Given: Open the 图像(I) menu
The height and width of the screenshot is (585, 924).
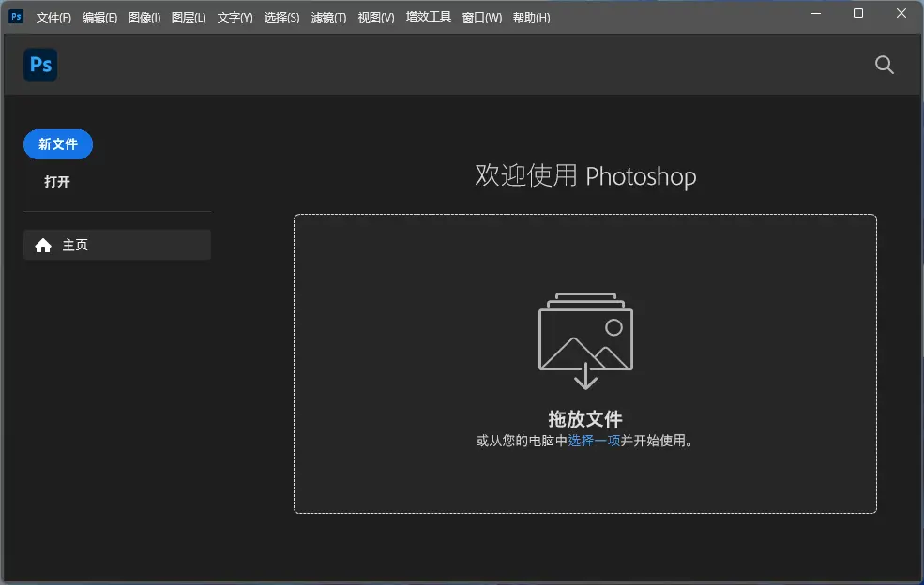Looking at the screenshot, I should 144,18.
